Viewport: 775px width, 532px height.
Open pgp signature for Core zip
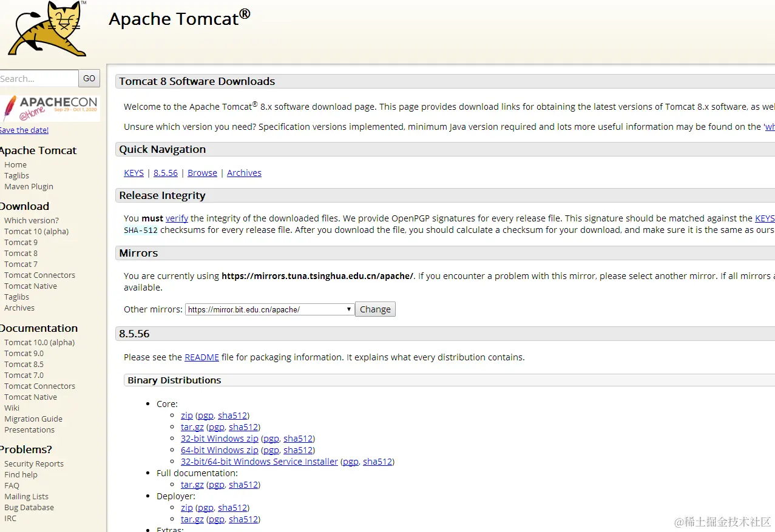tap(205, 416)
